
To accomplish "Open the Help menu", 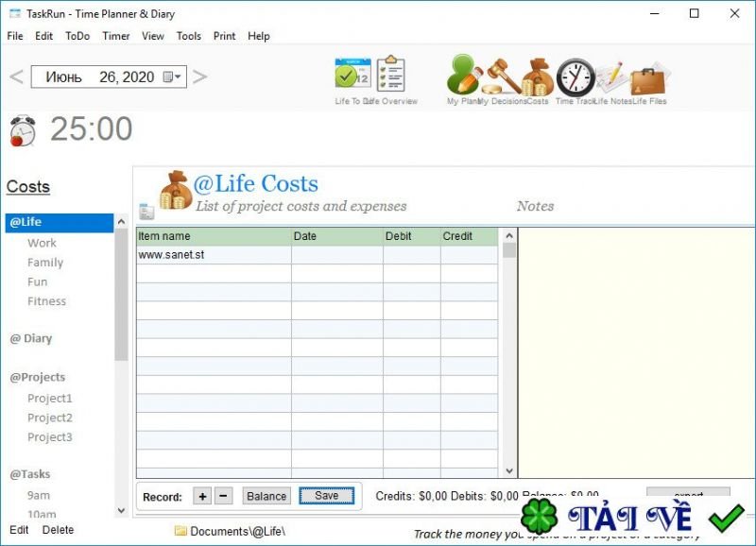I will click(258, 36).
